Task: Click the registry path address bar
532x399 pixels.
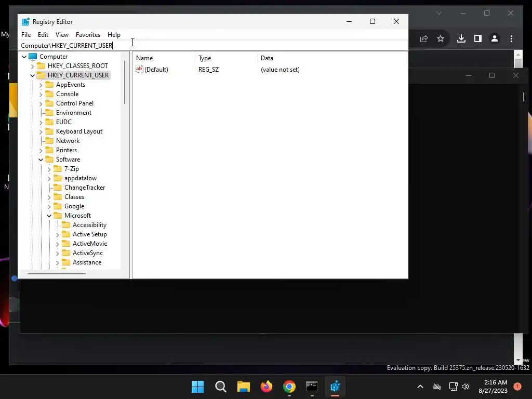Action: [213, 46]
